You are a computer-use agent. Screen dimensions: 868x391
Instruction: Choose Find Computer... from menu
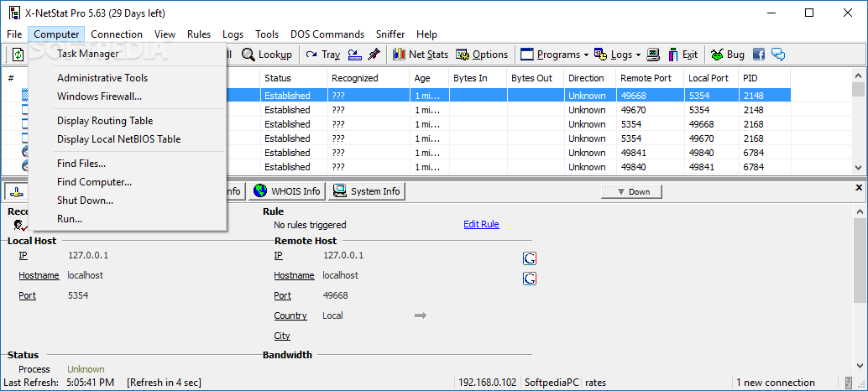(x=128, y=181)
